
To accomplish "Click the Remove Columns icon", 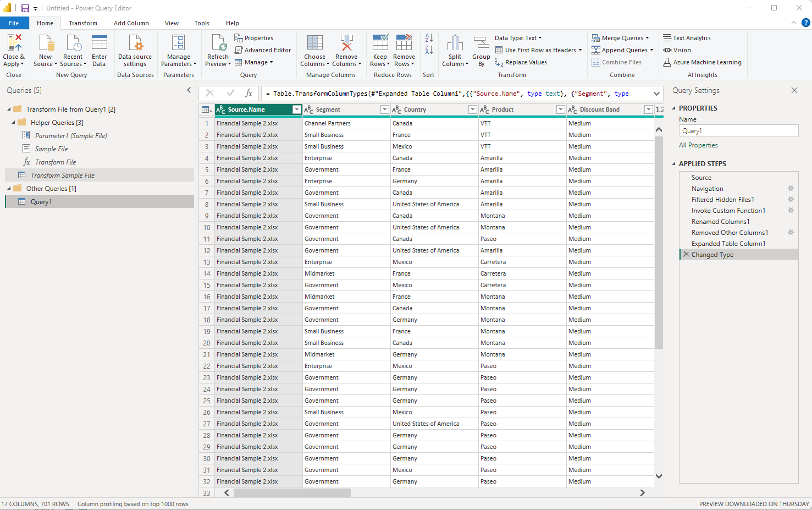I will pos(346,43).
